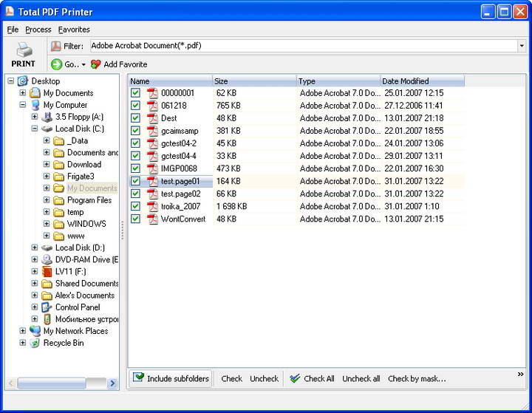Select Alex's Documents in the tree

[85, 296]
